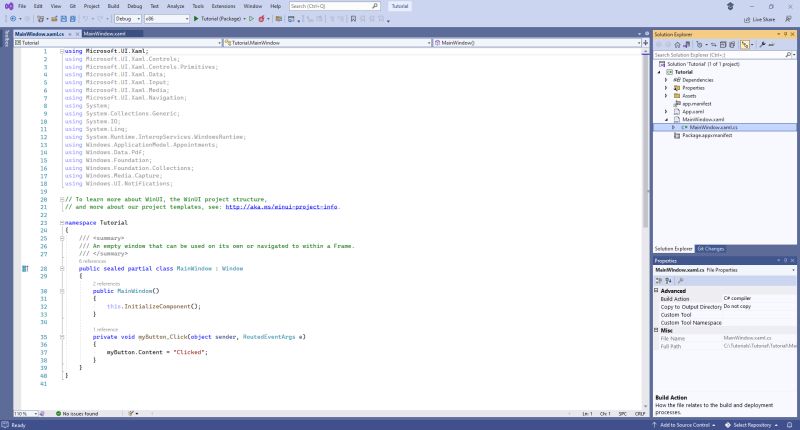Click Alphabetical sort icon in Properties panel
This screenshot has width=800, height=430.
(668, 281)
